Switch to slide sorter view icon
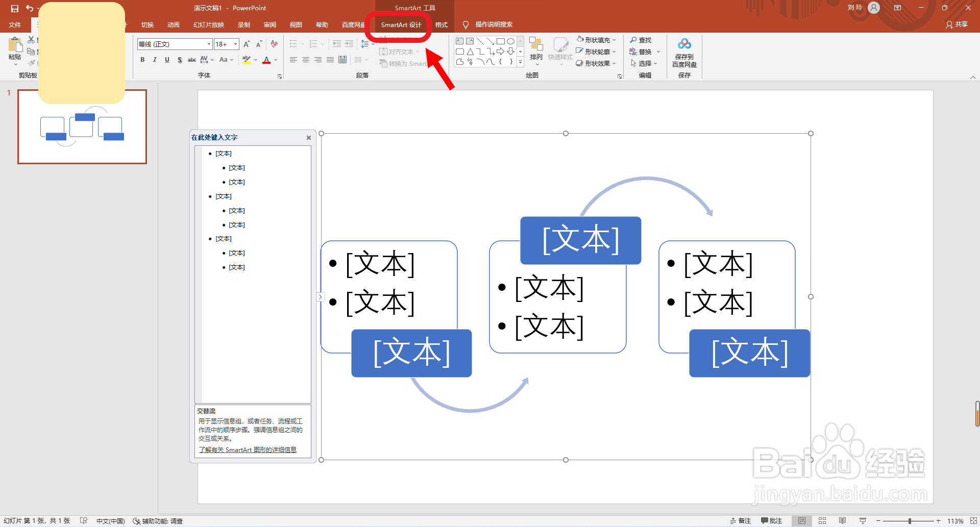The width and height of the screenshot is (980, 527). click(822, 521)
